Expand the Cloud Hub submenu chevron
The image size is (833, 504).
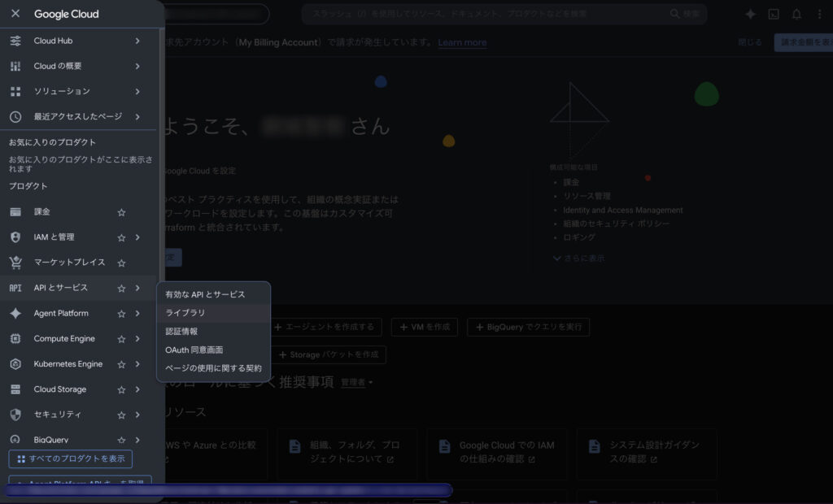[x=137, y=41]
